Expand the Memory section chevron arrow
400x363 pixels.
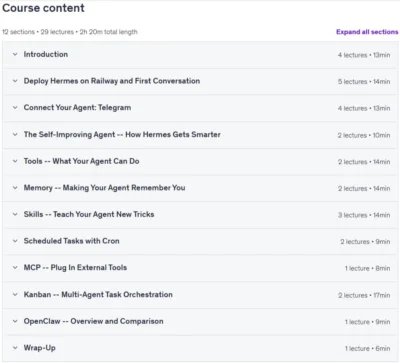[15, 188]
